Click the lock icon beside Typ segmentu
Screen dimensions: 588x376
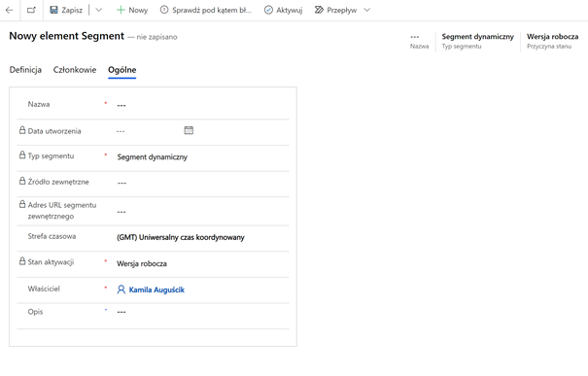point(22,154)
